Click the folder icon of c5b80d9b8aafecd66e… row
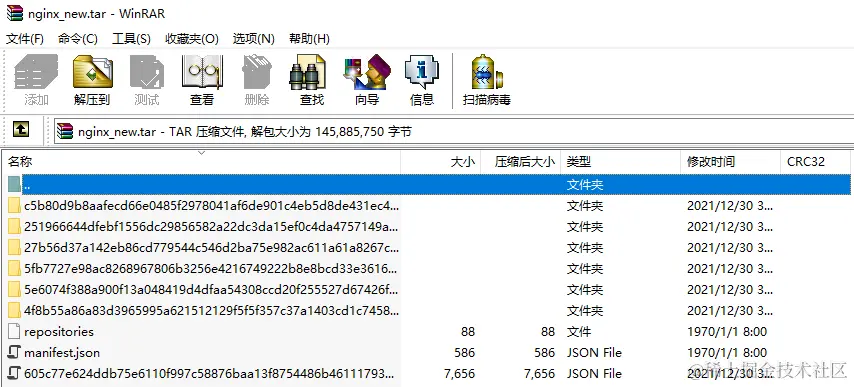Screen dimensions: 854x387 click(15, 206)
